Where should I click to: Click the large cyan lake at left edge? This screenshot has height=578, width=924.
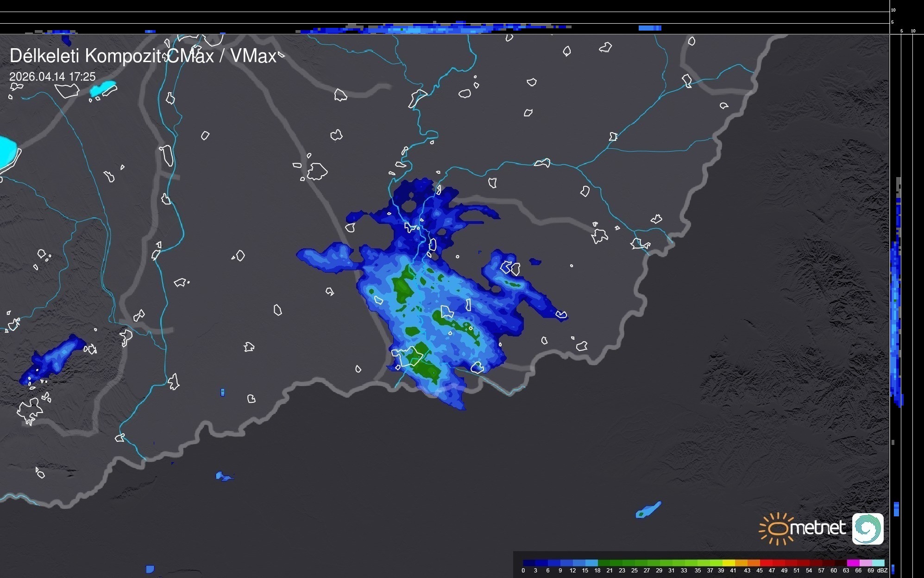point(6,152)
